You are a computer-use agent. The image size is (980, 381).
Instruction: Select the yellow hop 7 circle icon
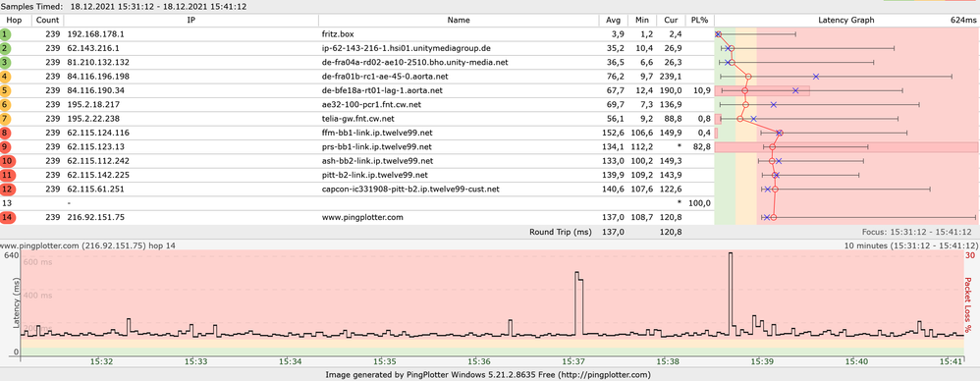pos(6,119)
